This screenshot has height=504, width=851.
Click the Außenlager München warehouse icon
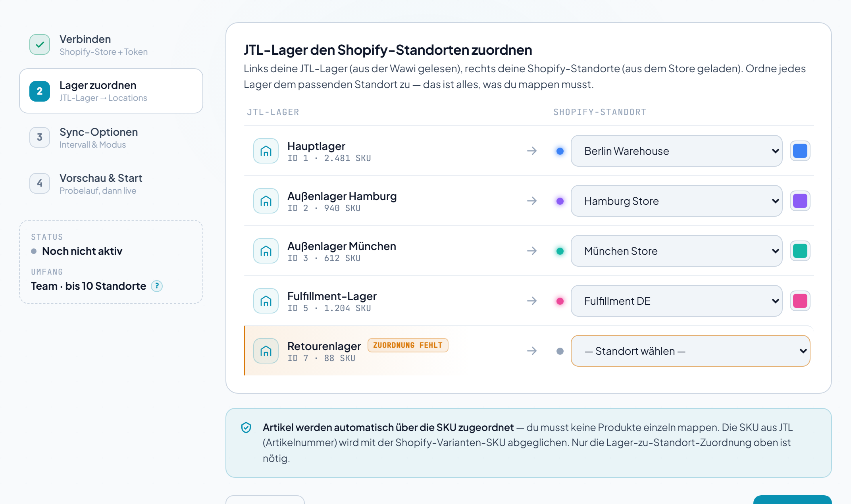(266, 251)
